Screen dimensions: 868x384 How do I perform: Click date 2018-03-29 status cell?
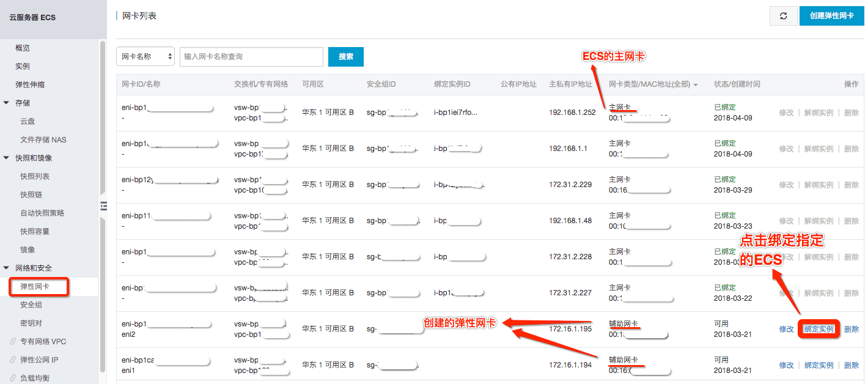click(733, 190)
